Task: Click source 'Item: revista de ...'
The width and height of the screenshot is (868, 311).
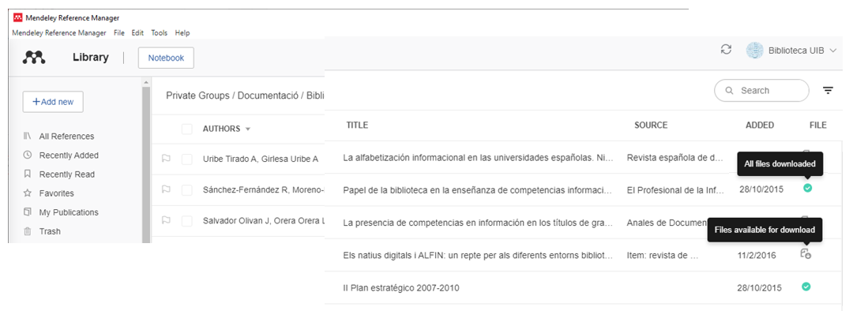Action: coord(663,255)
